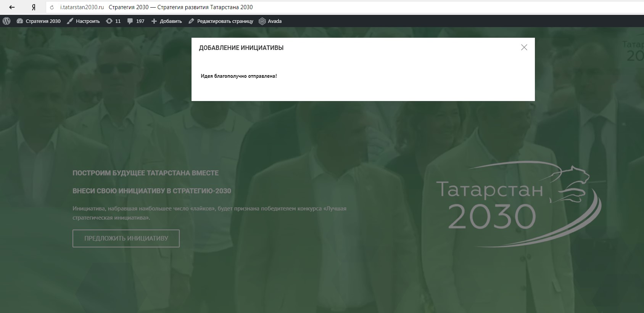Open the WordPress logo menu
This screenshot has width=644, height=313.
(x=6, y=21)
